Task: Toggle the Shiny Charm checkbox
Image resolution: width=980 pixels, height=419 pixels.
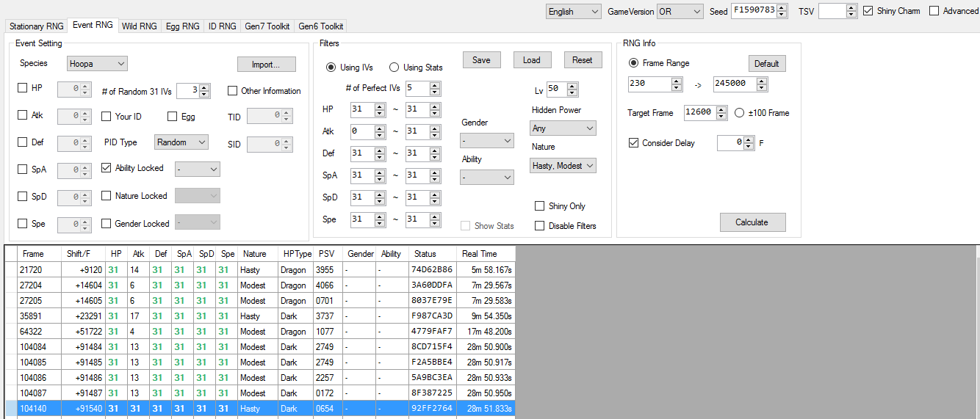Action: [868, 11]
